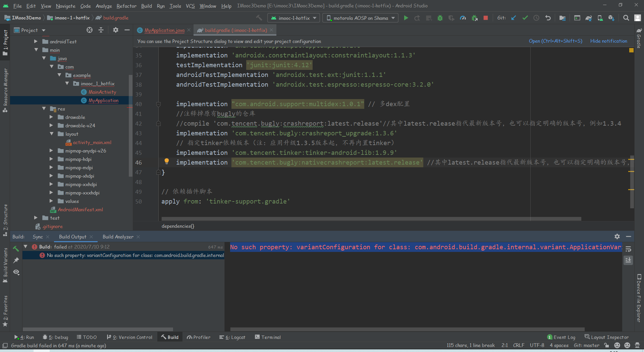
Task: Open Build panel settings gear
Action: click(617, 236)
